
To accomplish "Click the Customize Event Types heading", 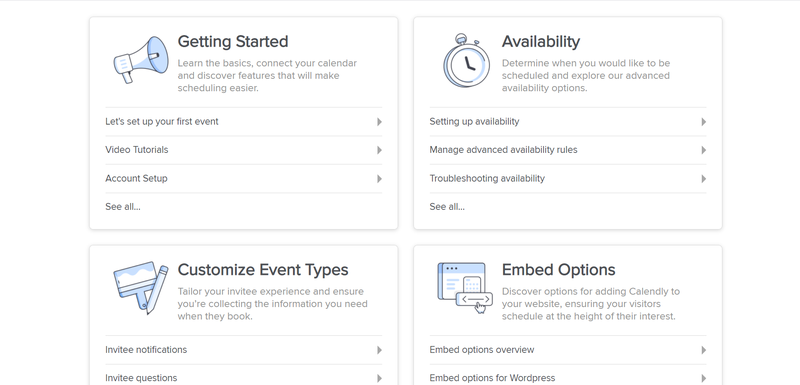I will coord(263,270).
